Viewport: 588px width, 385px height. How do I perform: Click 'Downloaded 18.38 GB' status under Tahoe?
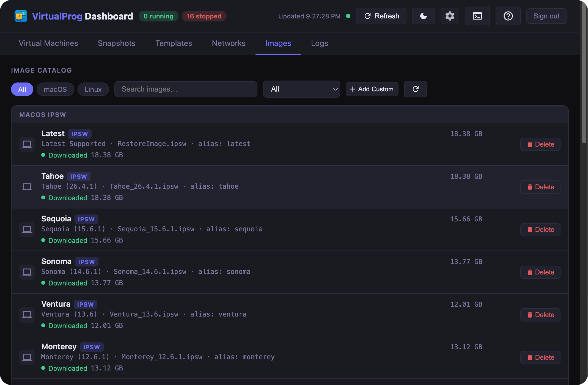[x=82, y=198]
